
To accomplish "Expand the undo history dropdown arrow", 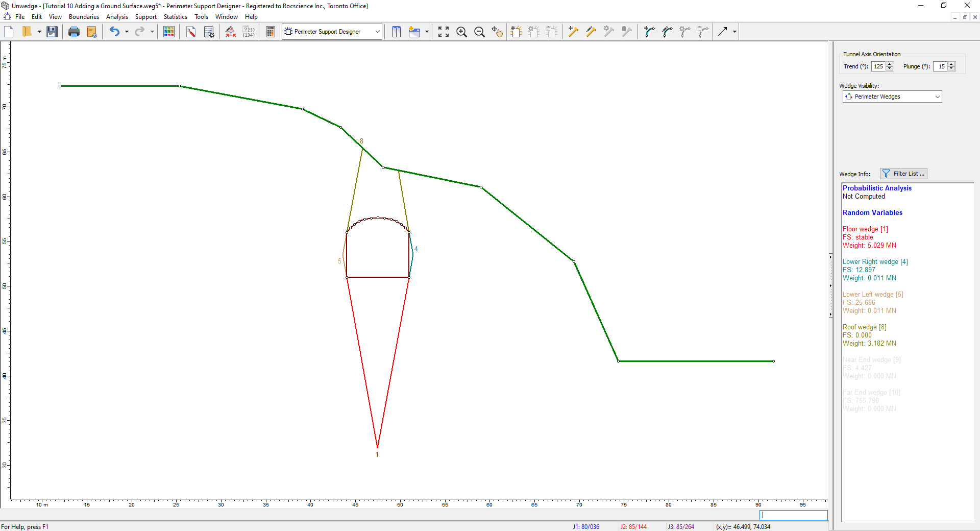I will click(x=127, y=32).
